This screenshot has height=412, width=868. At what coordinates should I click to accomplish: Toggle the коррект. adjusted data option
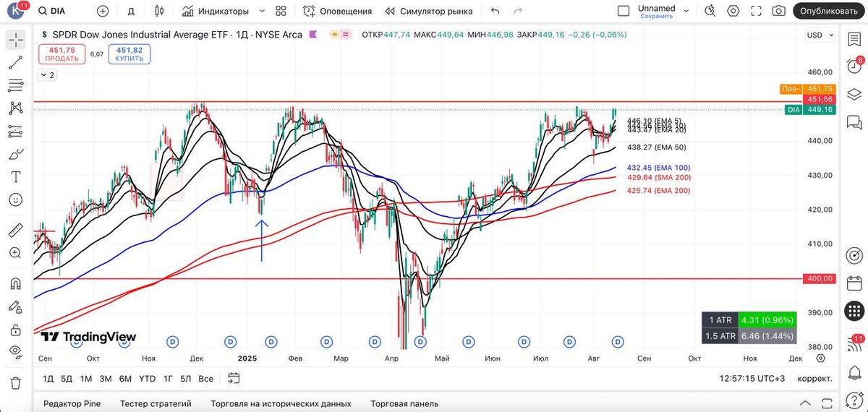click(x=814, y=378)
